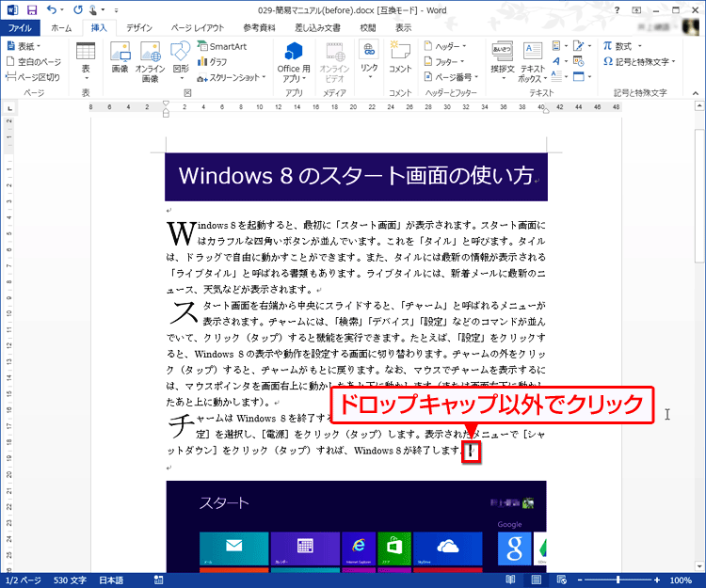Open the 数式 dropdown arrow
706x588 pixels.
639,46
